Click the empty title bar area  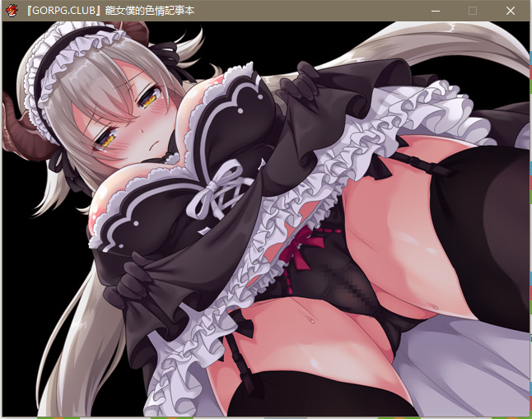coord(329,11)
